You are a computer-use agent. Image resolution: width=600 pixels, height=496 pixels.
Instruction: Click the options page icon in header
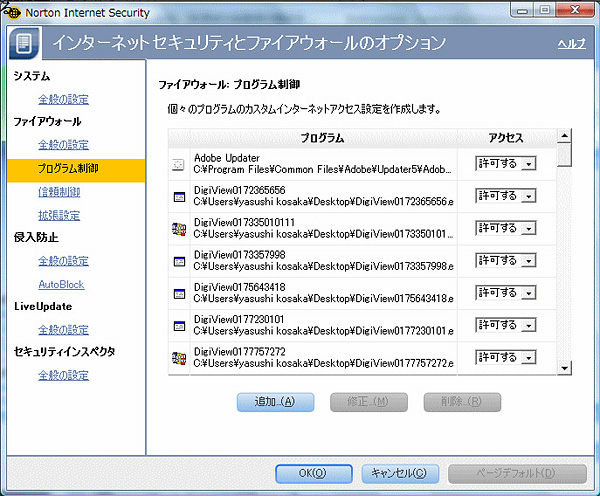coord(24,43)
